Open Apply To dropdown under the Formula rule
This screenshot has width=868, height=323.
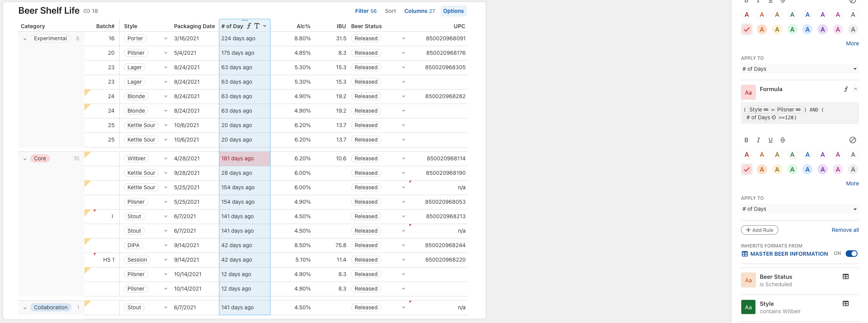click(800, 209)
